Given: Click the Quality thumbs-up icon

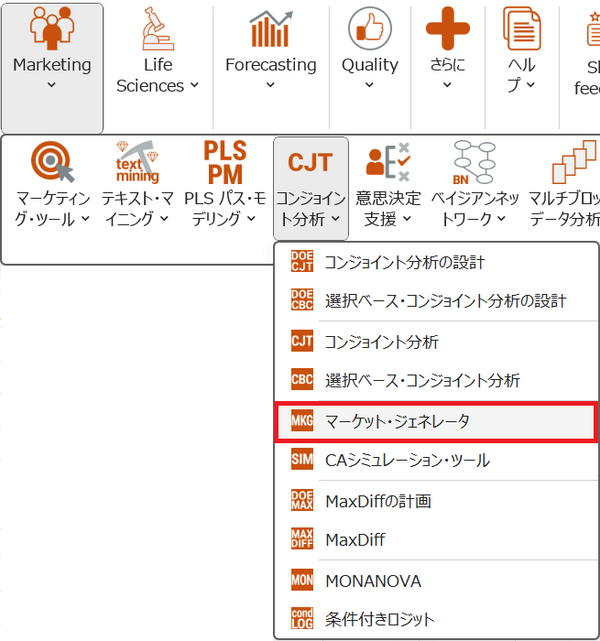Looking at the screenshot, I should tap(370, 29).
